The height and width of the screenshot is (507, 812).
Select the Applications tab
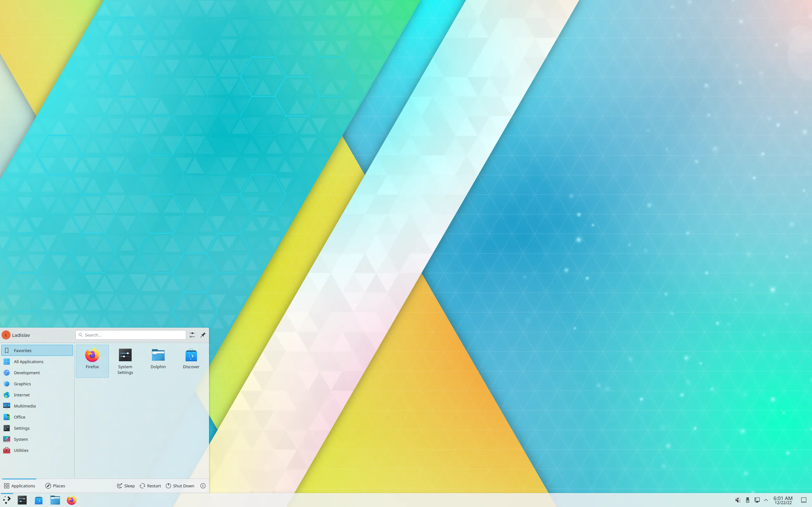[19, 485]
